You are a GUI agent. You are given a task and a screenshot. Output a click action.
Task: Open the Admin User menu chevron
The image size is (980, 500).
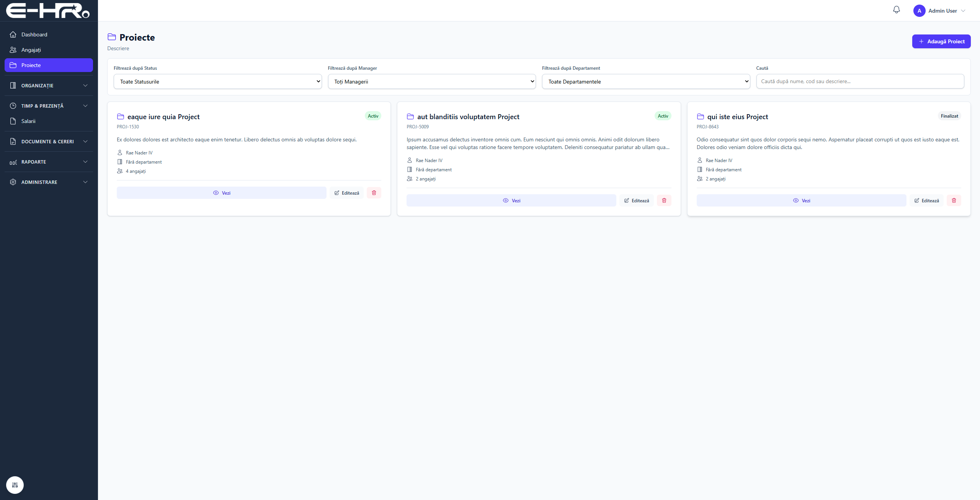(963, 11)
